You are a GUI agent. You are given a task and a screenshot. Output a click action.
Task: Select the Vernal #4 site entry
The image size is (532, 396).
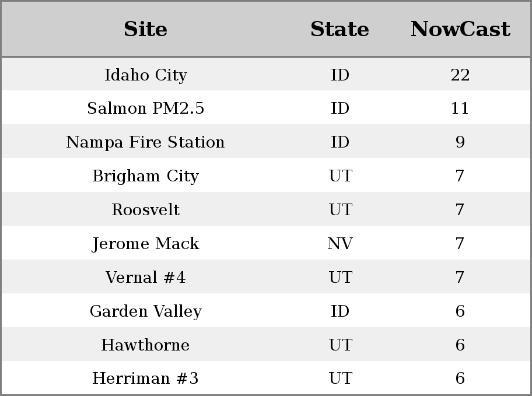(146, 277)
